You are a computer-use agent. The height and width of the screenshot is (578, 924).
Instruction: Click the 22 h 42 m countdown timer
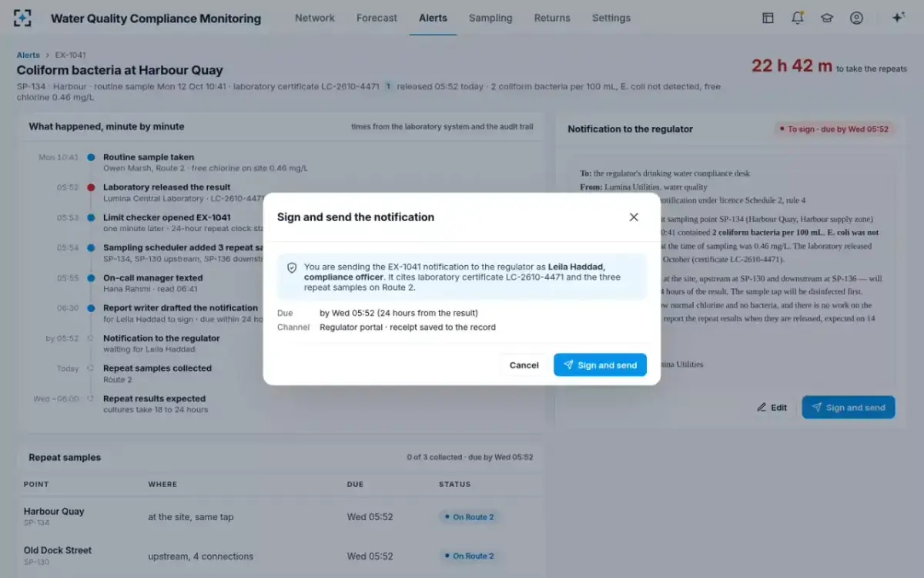pos(792,66)
